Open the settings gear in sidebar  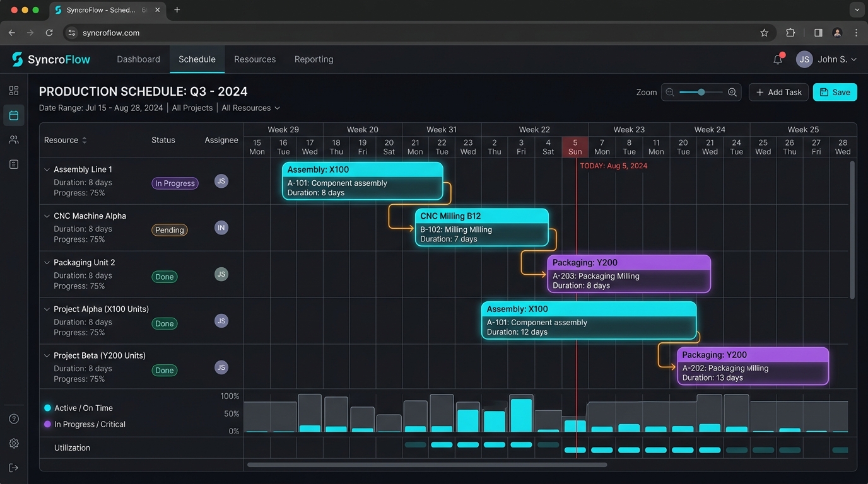(x=14, y=444)
